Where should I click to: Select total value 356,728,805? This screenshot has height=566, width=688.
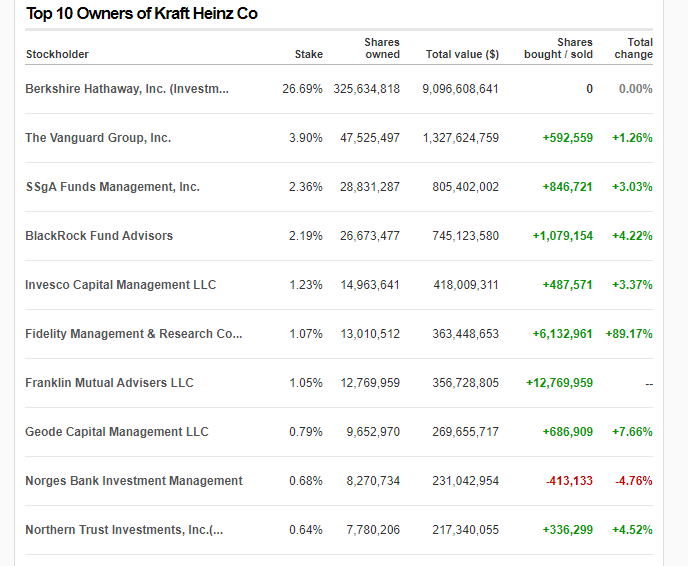coord(466,383)
